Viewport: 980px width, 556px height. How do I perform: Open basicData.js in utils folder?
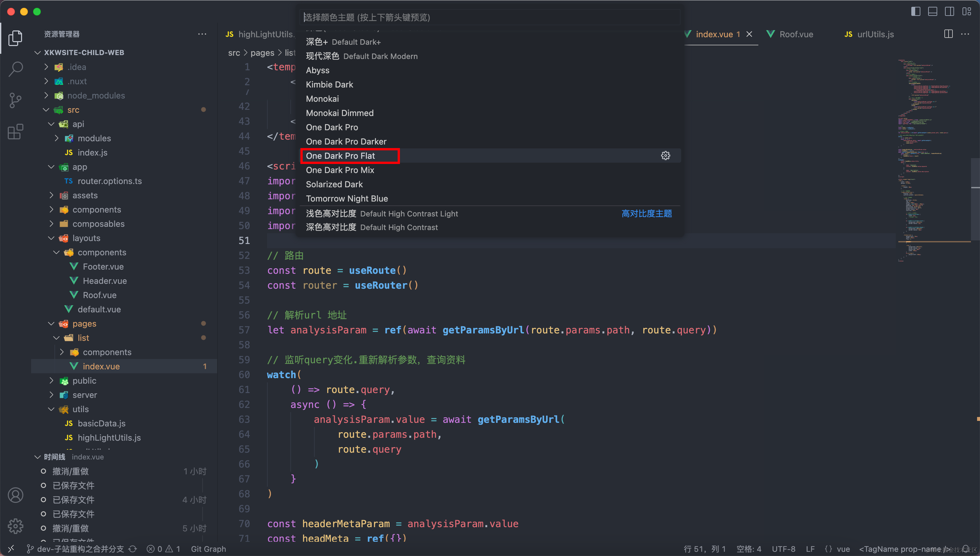click(x=101, y=423)
